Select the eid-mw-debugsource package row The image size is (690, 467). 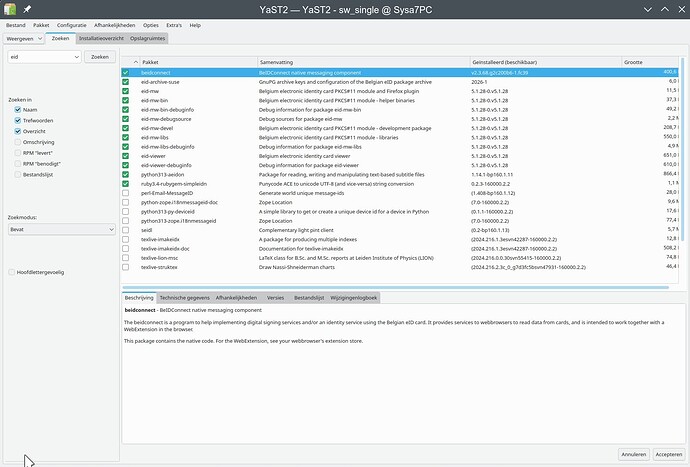[400, 119]
